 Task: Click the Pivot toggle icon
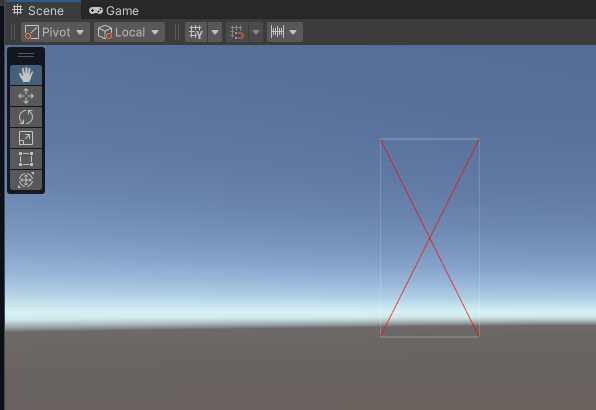coord(32,32)
